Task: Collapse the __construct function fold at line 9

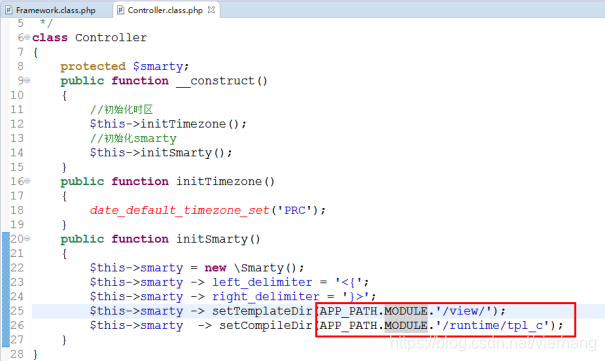Action: click(x=27, y=80)
